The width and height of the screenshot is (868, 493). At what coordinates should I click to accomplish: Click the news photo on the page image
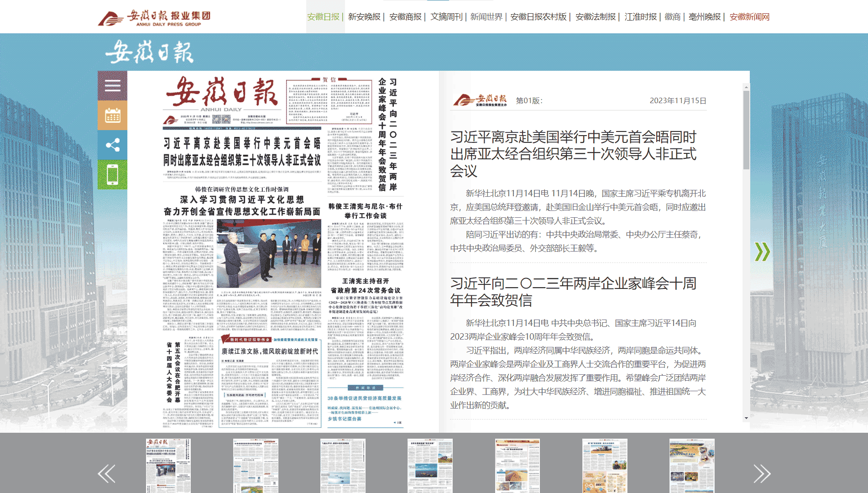[268, 253]
